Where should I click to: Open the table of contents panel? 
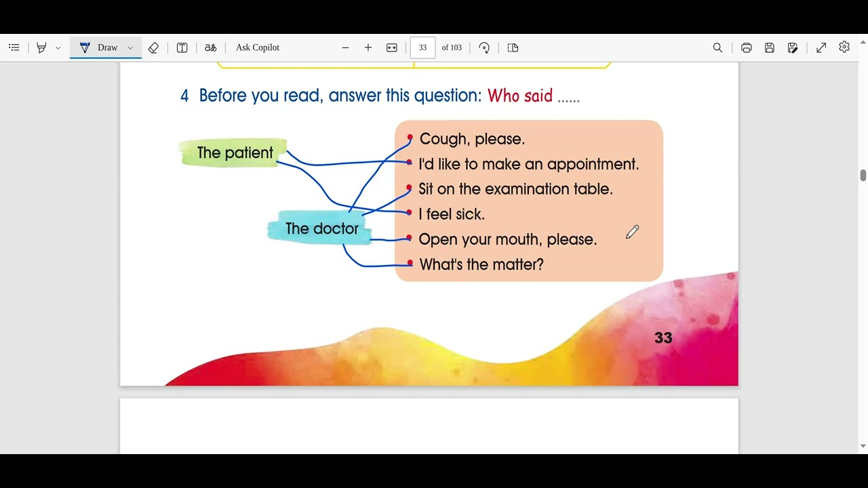14,47
